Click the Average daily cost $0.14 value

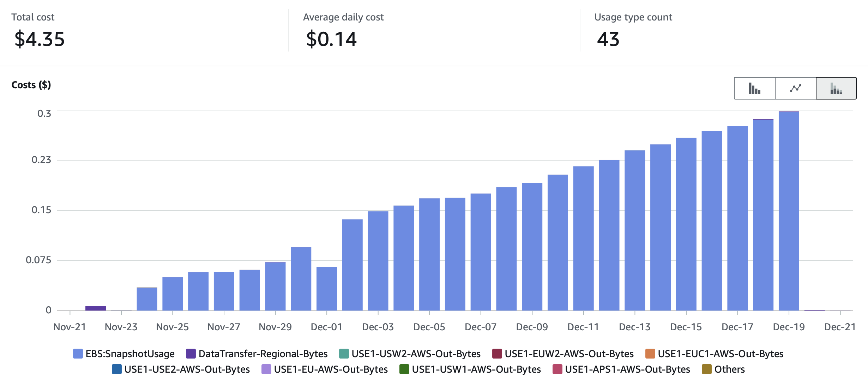click(x=331, y=39)
